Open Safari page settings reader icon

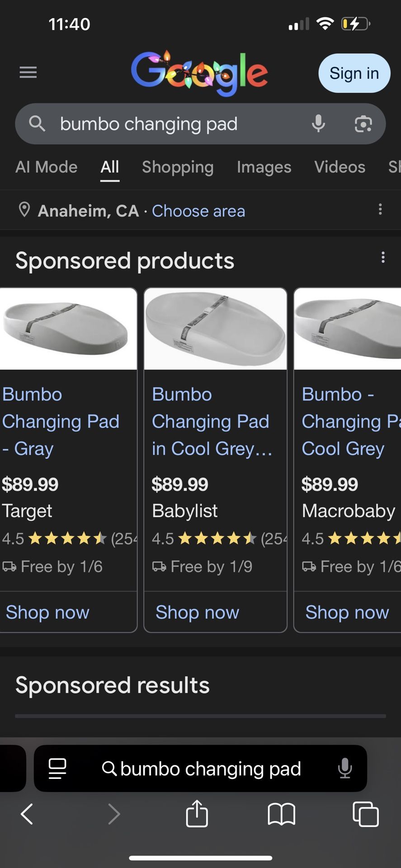[x=57, y=768]
